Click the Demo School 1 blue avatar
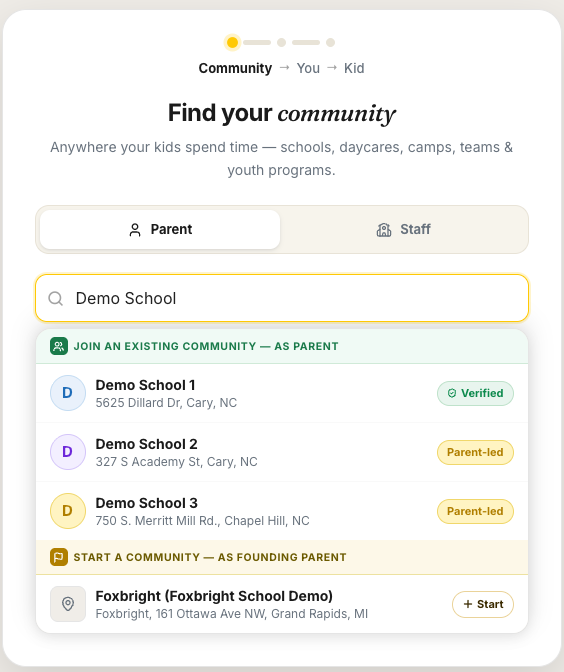 click(68, 393)
